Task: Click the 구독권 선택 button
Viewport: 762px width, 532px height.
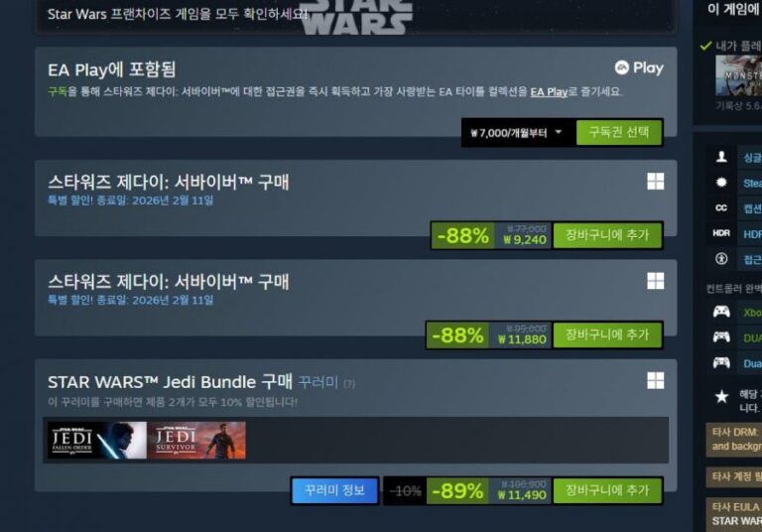Action: 619,132
